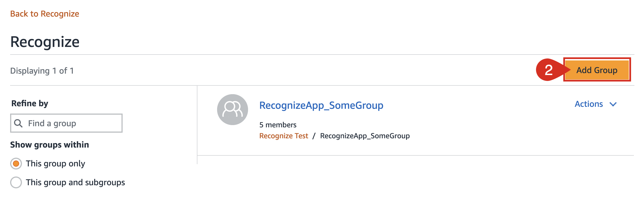Screen dimensions: 644x199
Task: Open the Actions dropdown menu
Action: click(596, 104)
